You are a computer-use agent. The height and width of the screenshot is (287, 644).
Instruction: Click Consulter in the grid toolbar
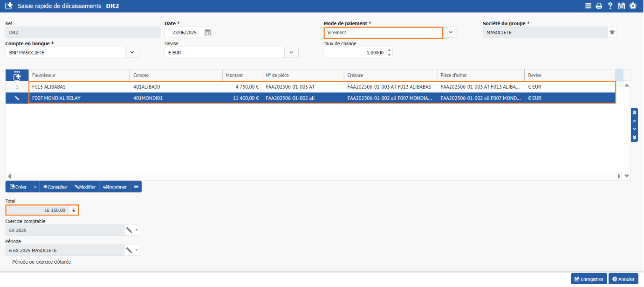point(55,187)
